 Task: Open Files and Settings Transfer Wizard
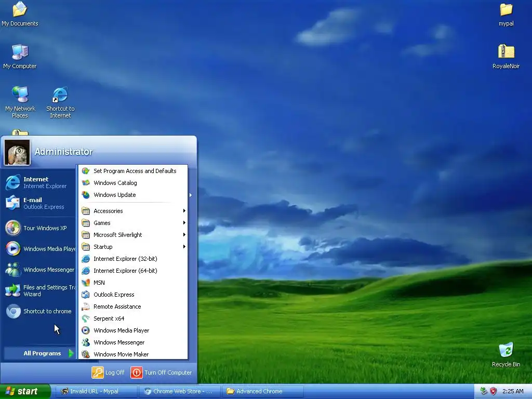click(x=39, y=290)
